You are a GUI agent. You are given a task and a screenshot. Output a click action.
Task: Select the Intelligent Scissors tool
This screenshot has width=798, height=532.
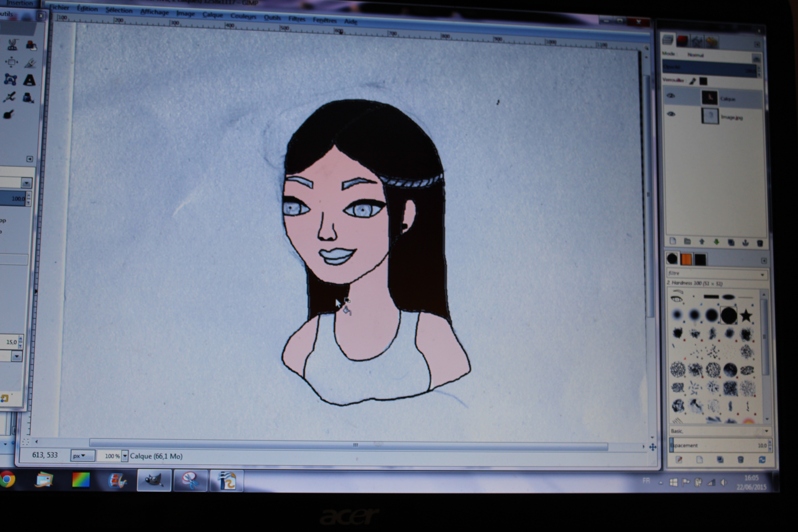(x=13, y=45)
